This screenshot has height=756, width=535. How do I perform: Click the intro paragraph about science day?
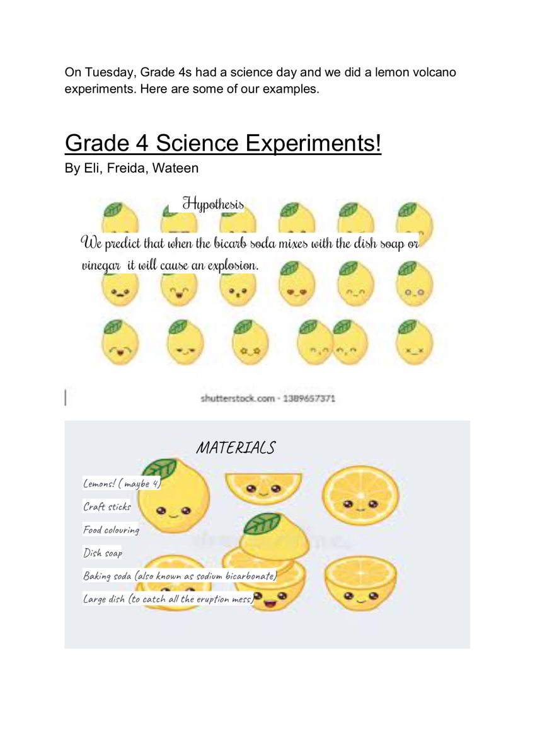260,81
